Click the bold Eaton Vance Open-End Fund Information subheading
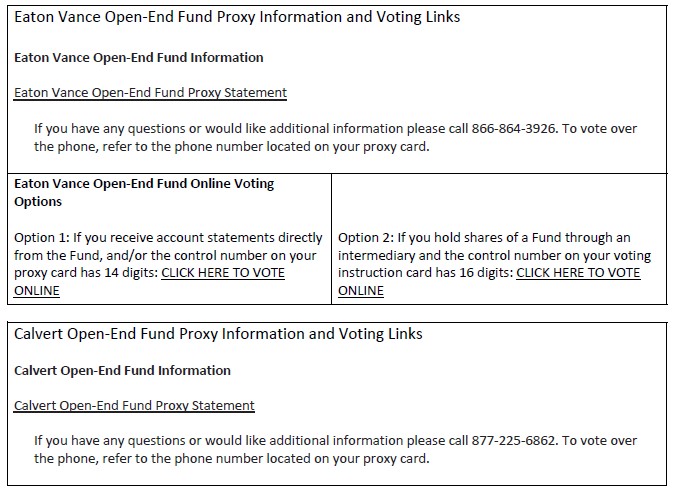Viewport: 676px width, 491px height. pos(139,58)
